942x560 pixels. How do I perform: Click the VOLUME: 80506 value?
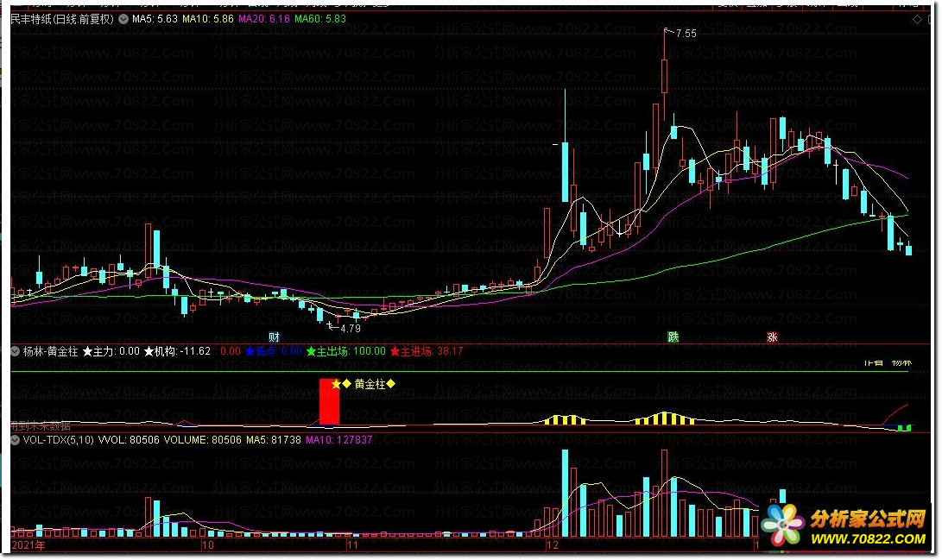click(x=202, y=440)
